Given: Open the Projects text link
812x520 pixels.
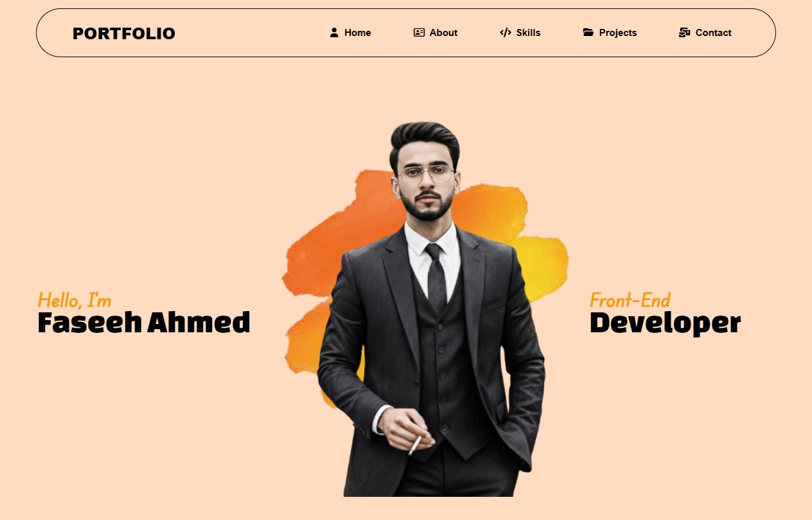Looking at the screenshot, I should click(x=618, y=33).
